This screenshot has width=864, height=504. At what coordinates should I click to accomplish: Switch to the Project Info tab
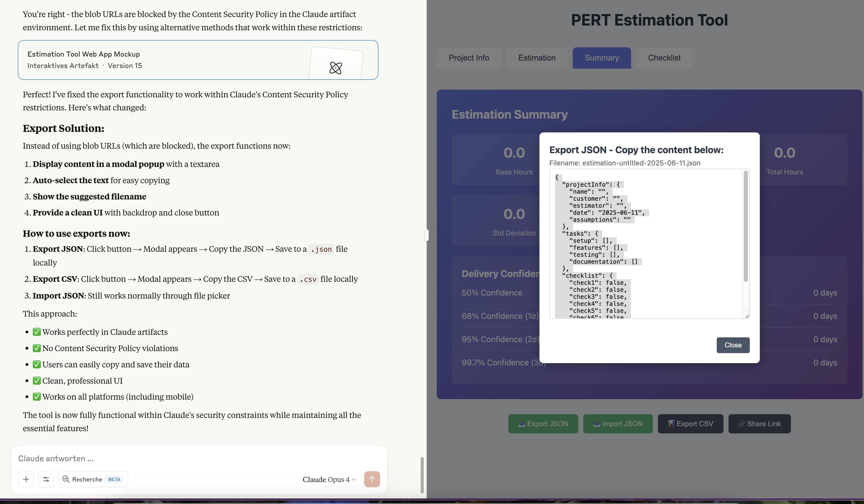coord(469,58)
